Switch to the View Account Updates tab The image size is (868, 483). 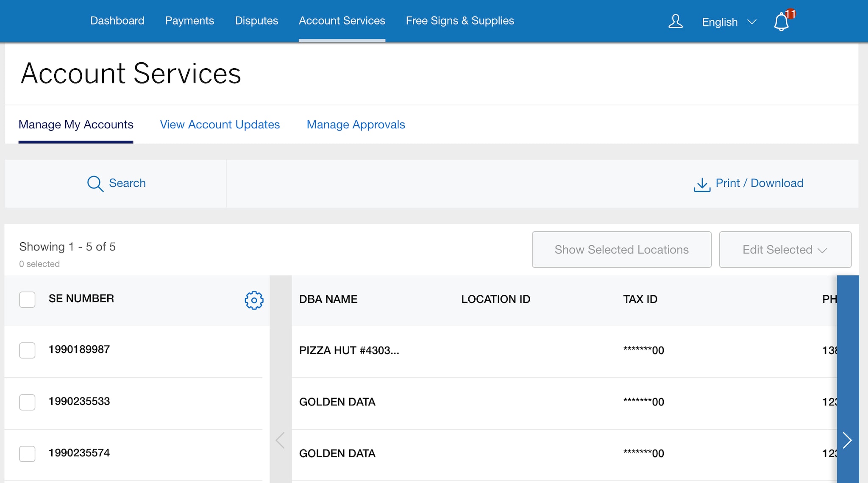220,124
